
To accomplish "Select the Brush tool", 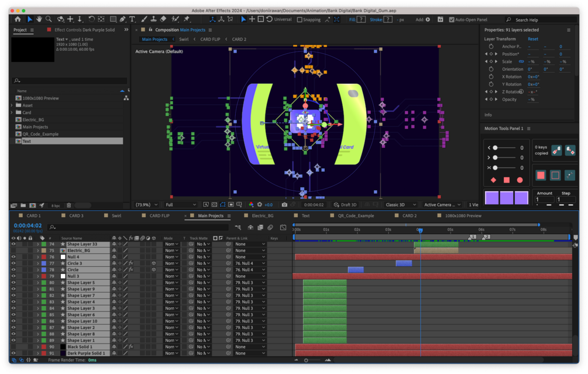I will [144, 19].
